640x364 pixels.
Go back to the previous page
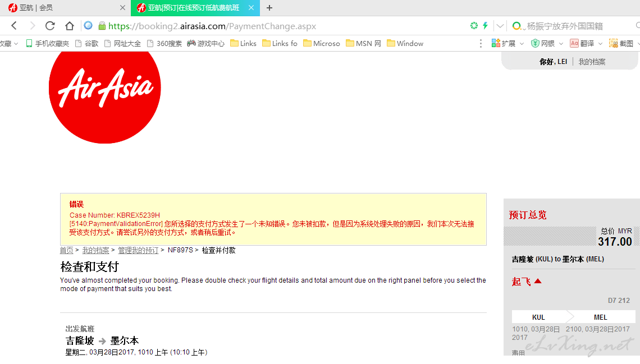[14, 26]
